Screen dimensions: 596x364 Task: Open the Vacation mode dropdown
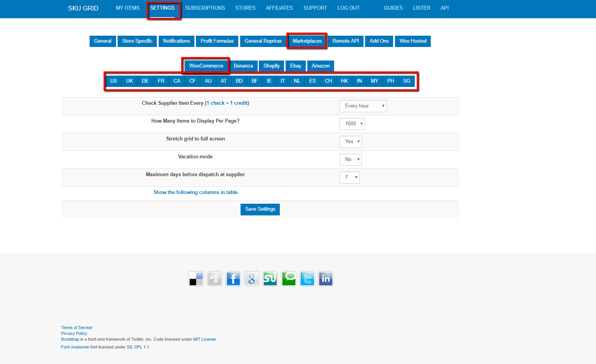pyautogui.click(x=351, y=159)
